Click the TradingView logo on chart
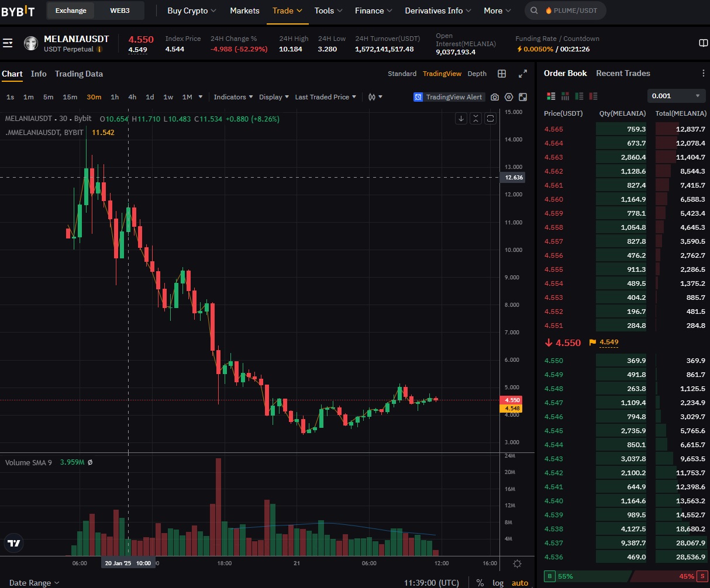Screen dimensions: 710x588 14,543
